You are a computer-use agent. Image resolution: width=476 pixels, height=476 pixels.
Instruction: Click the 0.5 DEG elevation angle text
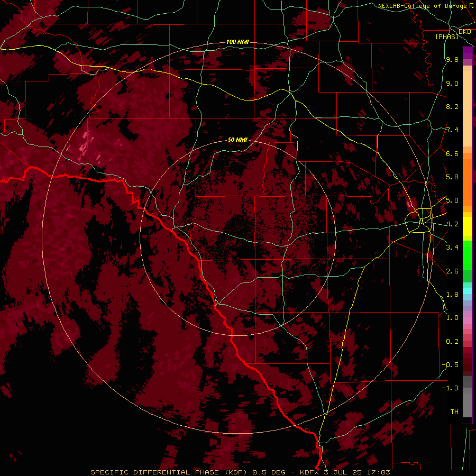tap(269, 472)
